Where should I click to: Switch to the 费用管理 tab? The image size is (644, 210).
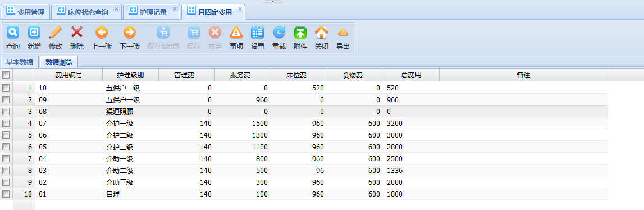pyautogui.click(x=25, y=12)
